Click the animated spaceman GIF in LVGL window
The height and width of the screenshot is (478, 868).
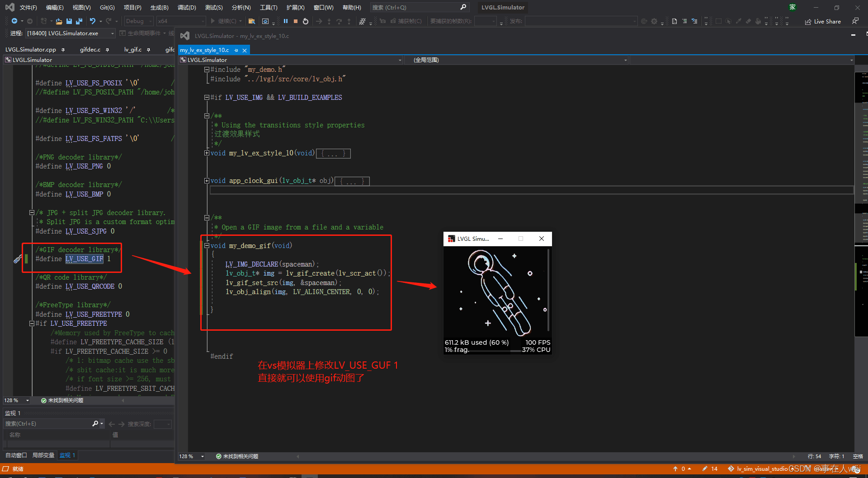click(497, 294)
